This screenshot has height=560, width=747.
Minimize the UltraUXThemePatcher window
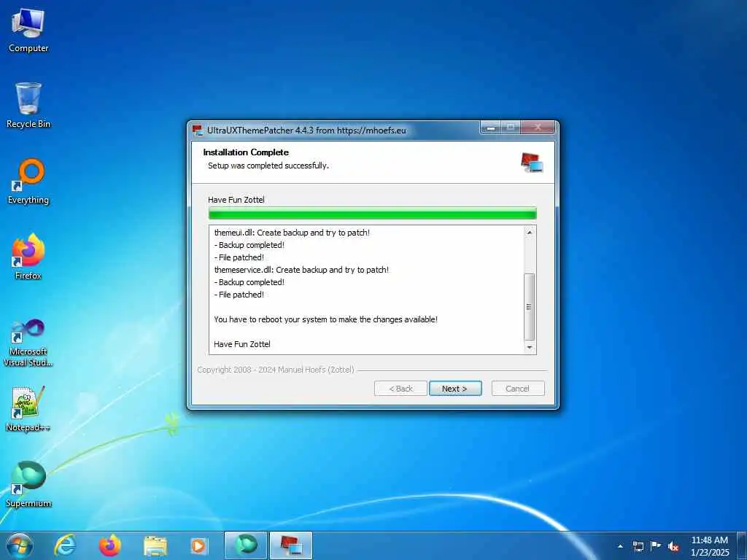point(491,127)
